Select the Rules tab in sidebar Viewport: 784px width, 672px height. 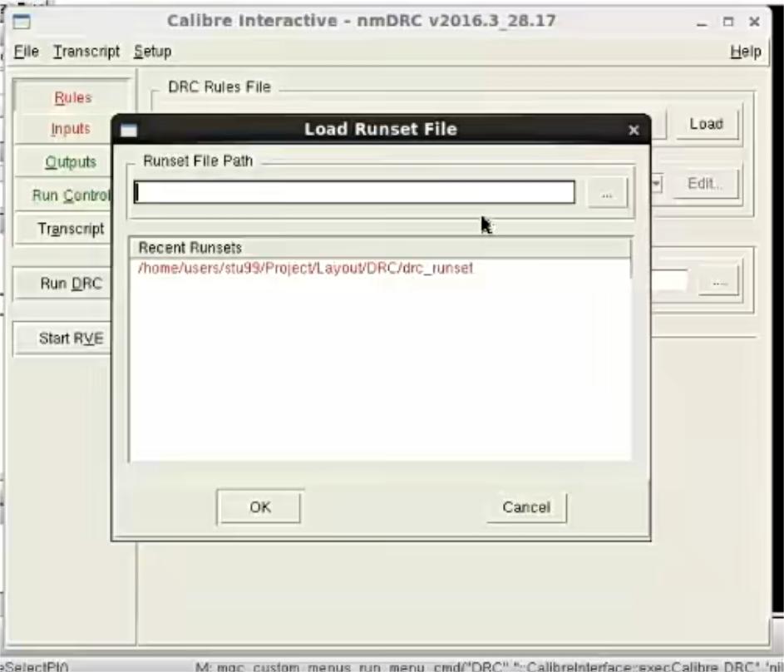tap(73, 97)
